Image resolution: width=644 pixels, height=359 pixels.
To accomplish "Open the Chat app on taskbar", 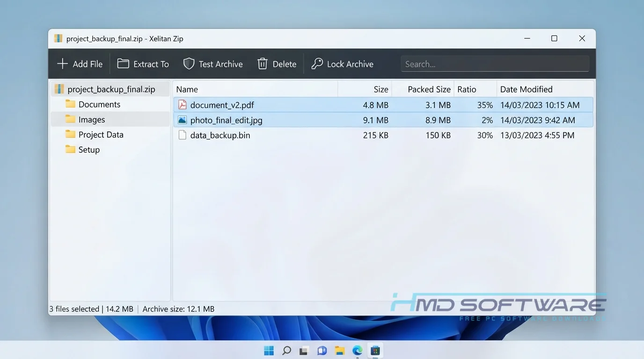I will [x=322, y=350].
